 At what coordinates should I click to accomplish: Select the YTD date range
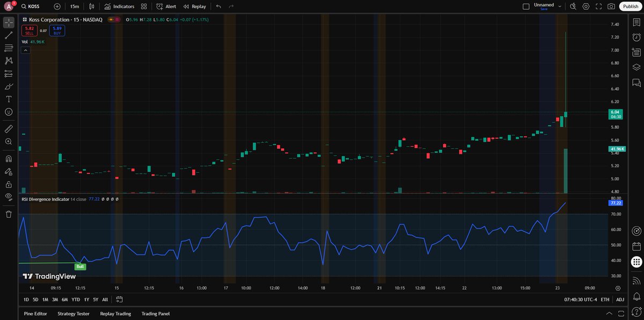[x=76, y=300]
